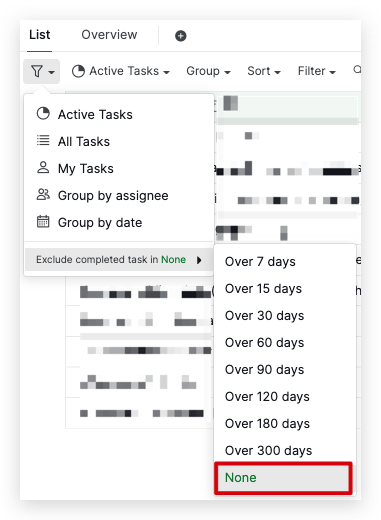Open the funnel quick filter dropdown
The image size is (381, 520).
pyautogui.click(x=41, y=71)
